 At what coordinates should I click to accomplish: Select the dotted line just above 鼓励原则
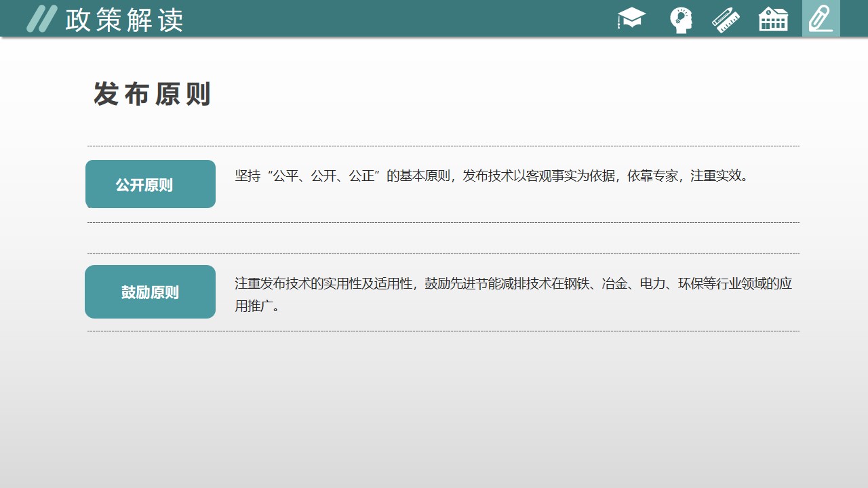pyautogui.click(x=443, y=253)
